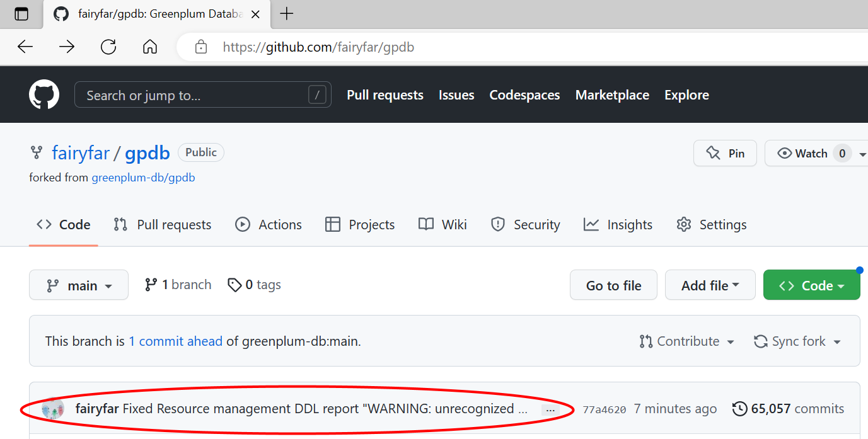View the 0 tags link
The width and height of the screenshot is (868, 439).
coord(254,285)
